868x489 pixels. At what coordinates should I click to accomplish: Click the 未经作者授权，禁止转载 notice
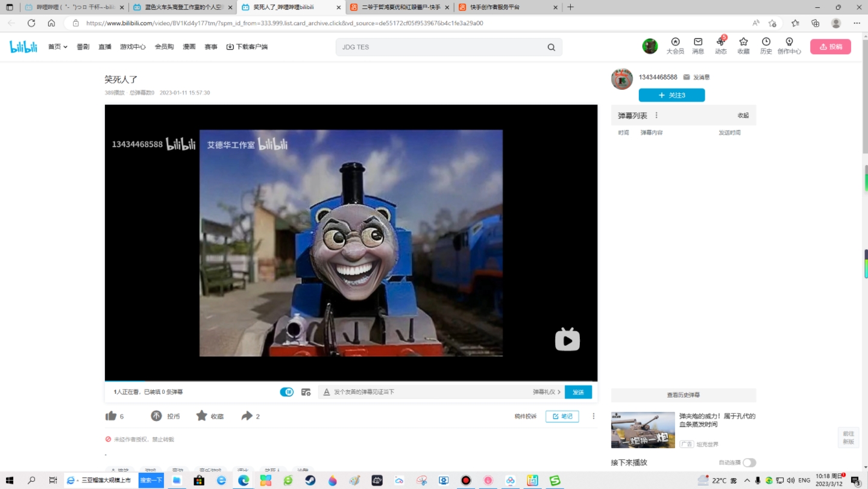[x=140, y=440]
